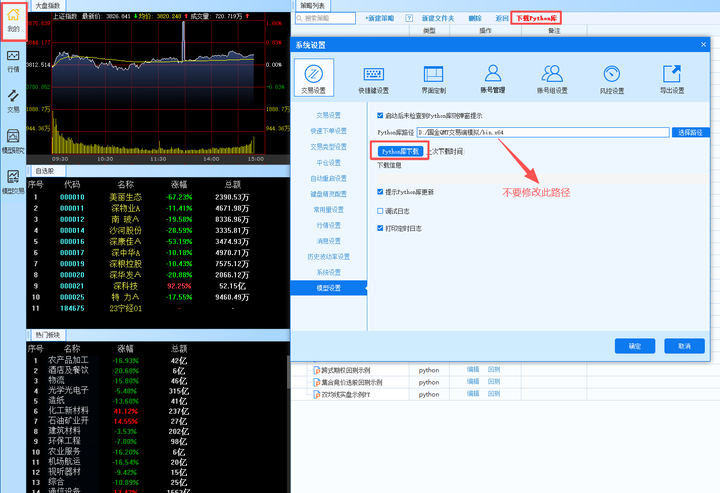Switch to the 热门板块 tab
Screen dimensions: 720x493
point(48,335)
